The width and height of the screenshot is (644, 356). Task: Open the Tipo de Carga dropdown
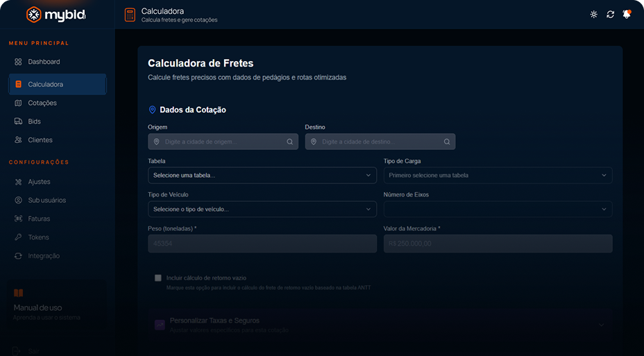tap(498, 176)
